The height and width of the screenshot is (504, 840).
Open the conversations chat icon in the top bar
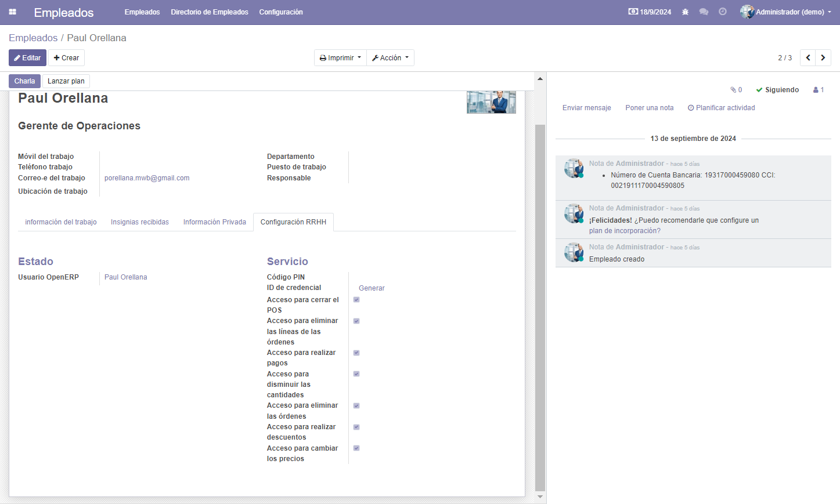704,12
